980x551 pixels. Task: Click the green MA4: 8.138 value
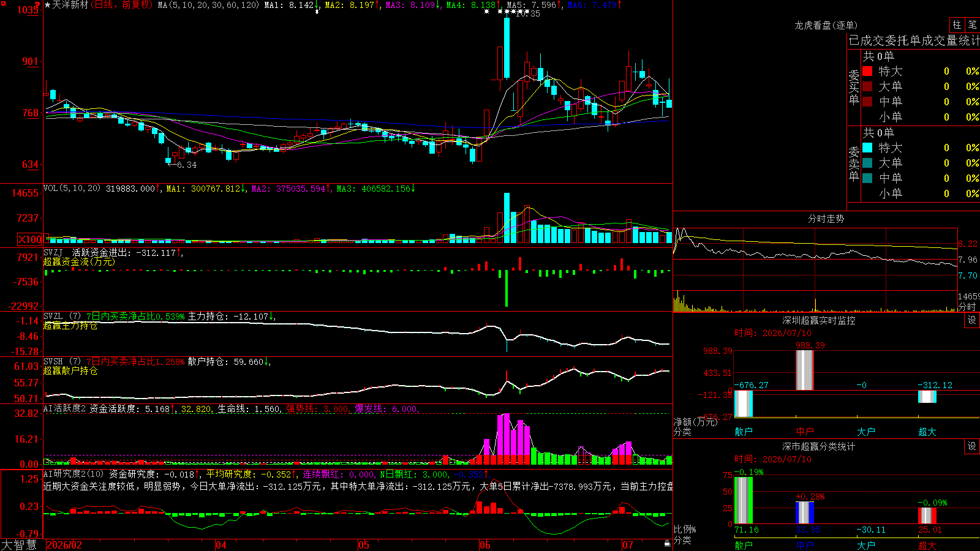click(x=471, y=5)
